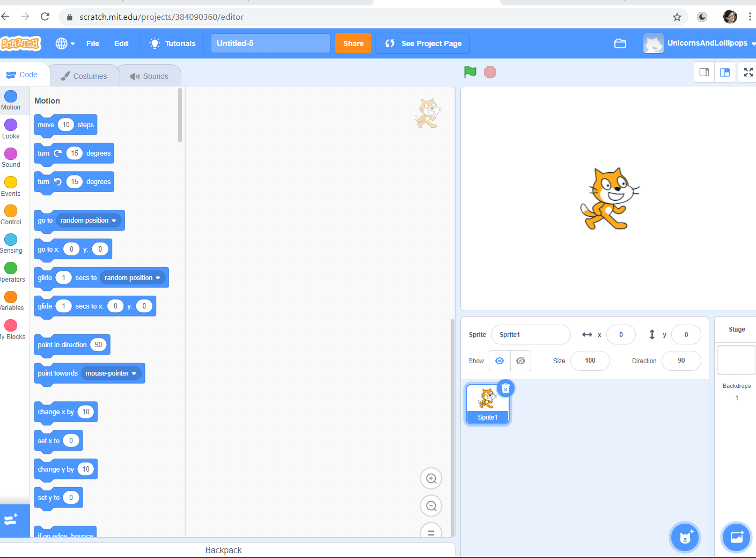The height and width of the screenshot is (558, 756).
Task: Enter fullscreen stage mode
Action: pos(748,71)
